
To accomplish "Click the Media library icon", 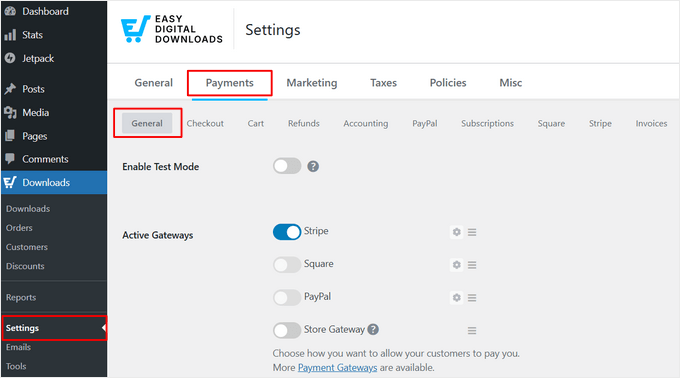I will click(x=10, y=112).
